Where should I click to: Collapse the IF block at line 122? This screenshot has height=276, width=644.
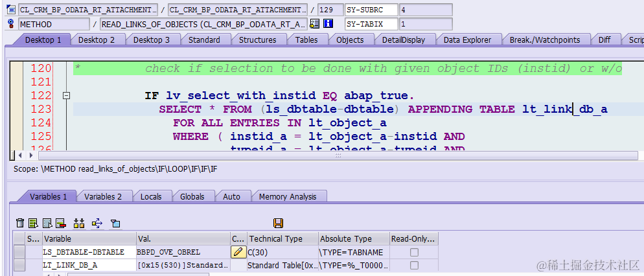(66, 96)
